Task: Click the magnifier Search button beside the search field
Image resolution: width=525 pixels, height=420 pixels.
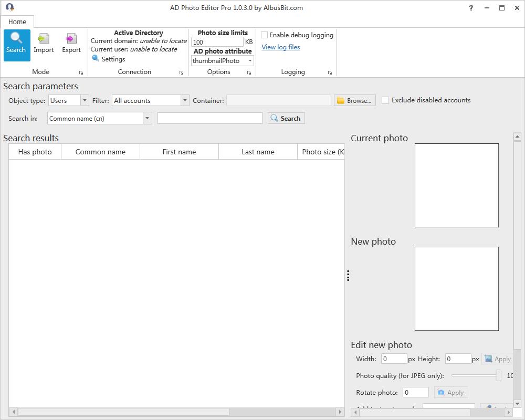Action: pyautogui.click(x=286, y=119)
